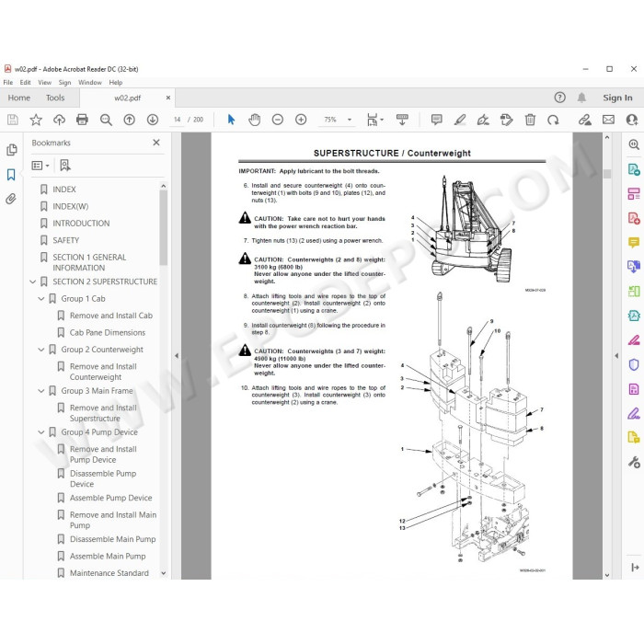Collapse Group 1 Cab bookmark
This screenshot has width=644, height=644.
point(41,299)
